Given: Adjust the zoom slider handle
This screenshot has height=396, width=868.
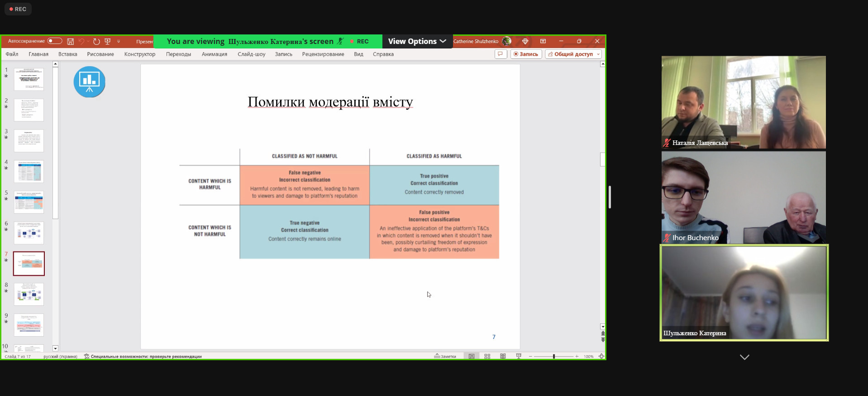Looking at the screenshot, I should point(553,357).
